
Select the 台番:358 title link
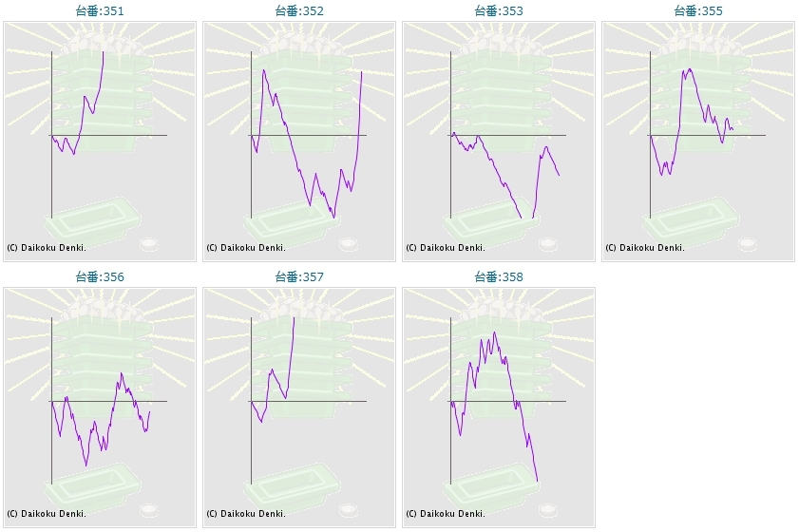(x=499, y=277)
